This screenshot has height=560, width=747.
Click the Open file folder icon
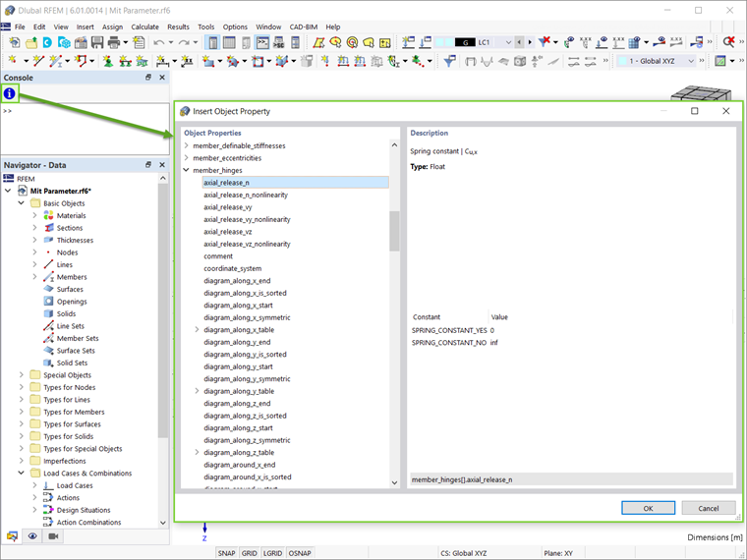click(31, 43)
